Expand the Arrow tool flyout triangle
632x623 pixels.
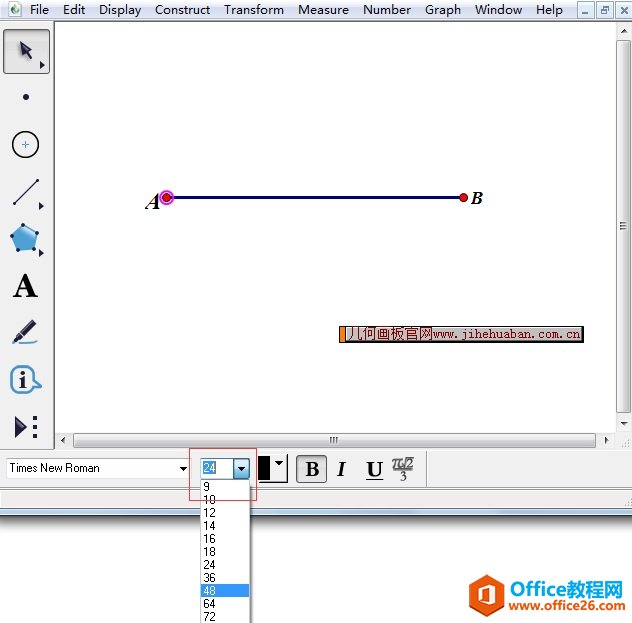42,65
